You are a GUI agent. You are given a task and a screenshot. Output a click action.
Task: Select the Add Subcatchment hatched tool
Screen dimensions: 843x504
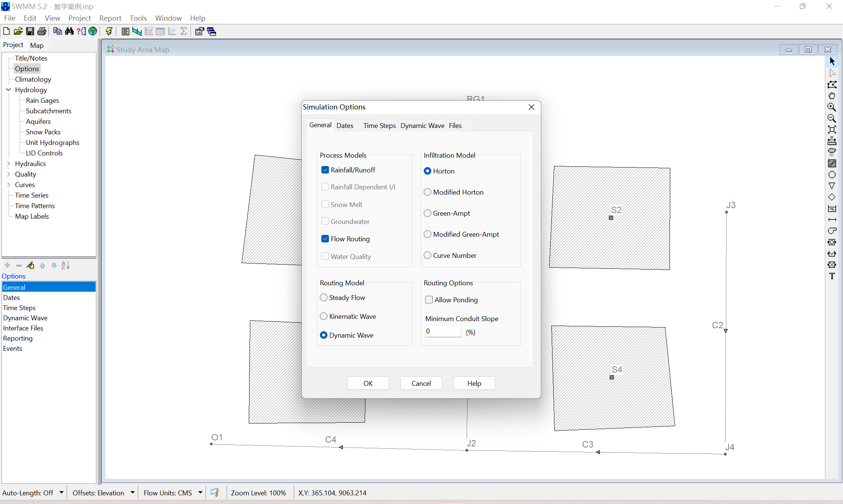coord(832,163)
